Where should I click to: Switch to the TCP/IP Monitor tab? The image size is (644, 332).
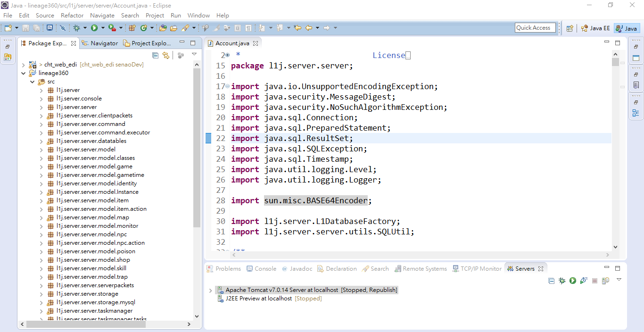477,269
